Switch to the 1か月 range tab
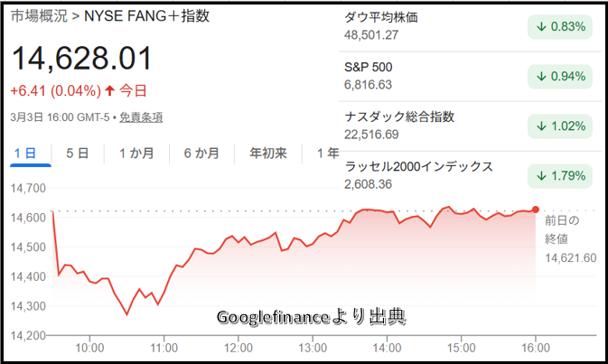This screenshot has height=364, width=608. [136, 154]
